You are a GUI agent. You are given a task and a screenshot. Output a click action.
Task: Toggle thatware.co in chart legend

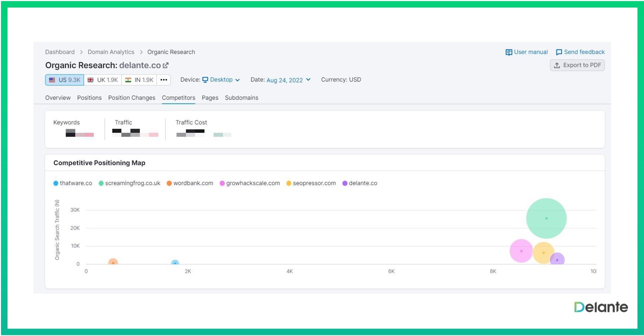pos(73,183)
